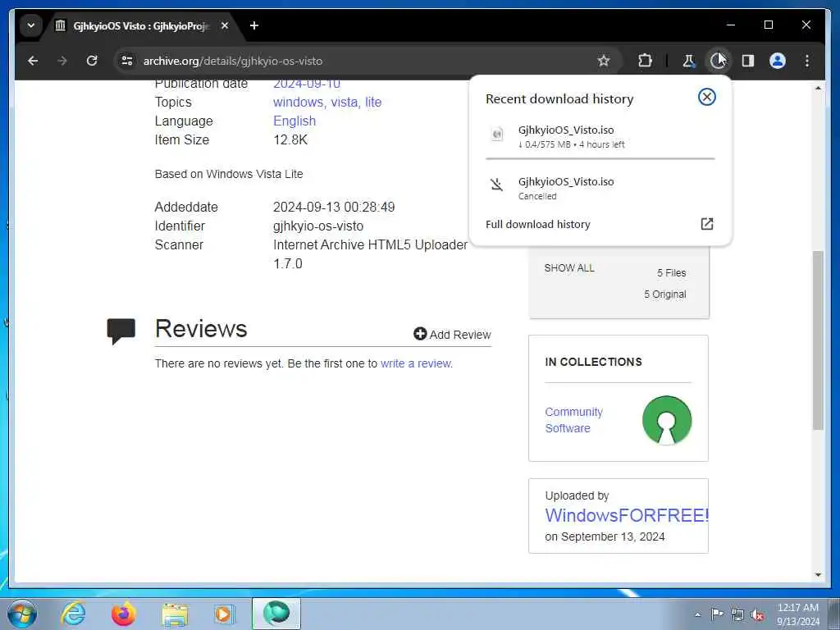Click the scrollbar down arrow
Image resolution: width=840 pixels, height=630 pixels.
818,575
